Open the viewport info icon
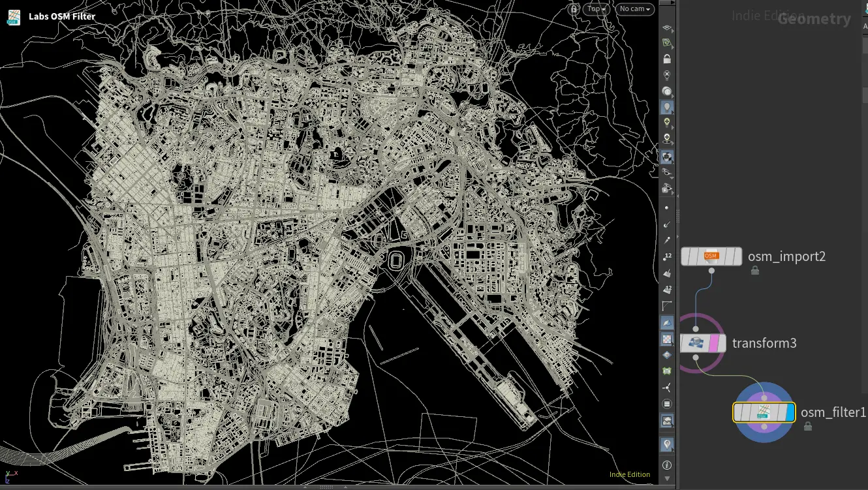The height and width of the screenshot is (490, 868). click(x=666, y=465)
